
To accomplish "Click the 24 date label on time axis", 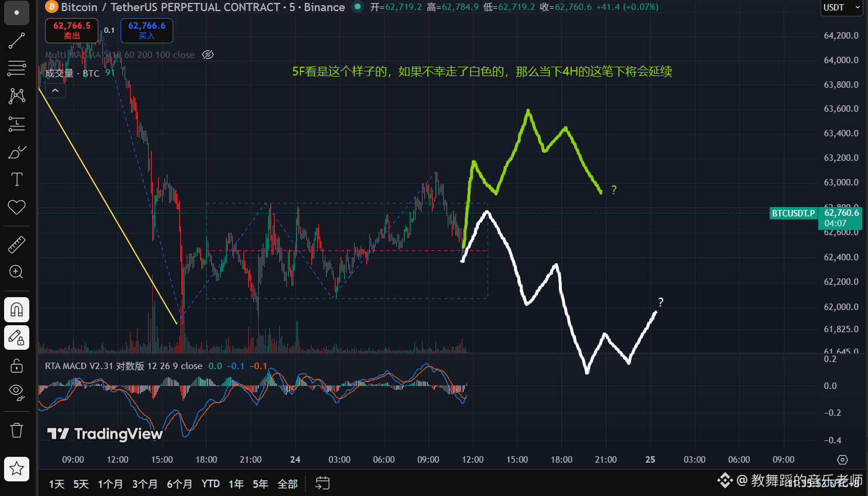I will click(295, 460).
